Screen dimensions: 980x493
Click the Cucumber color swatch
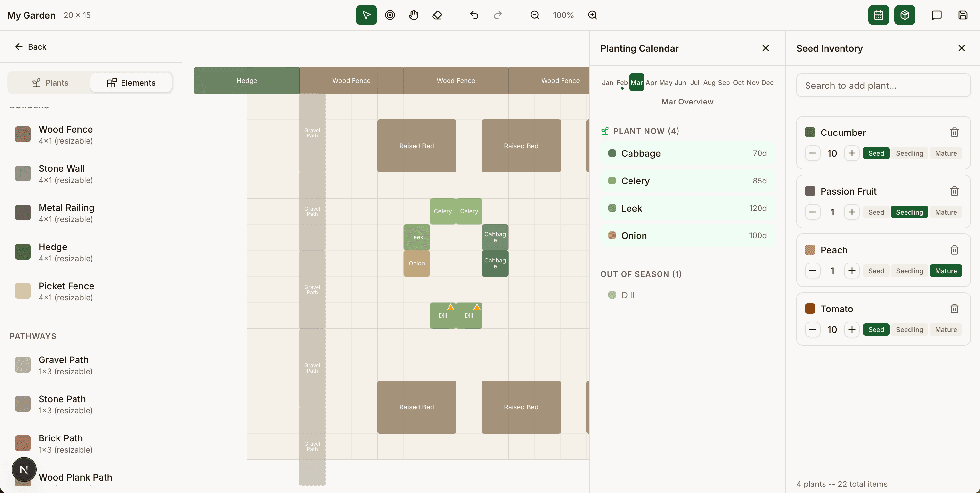(x=810, y=132)
